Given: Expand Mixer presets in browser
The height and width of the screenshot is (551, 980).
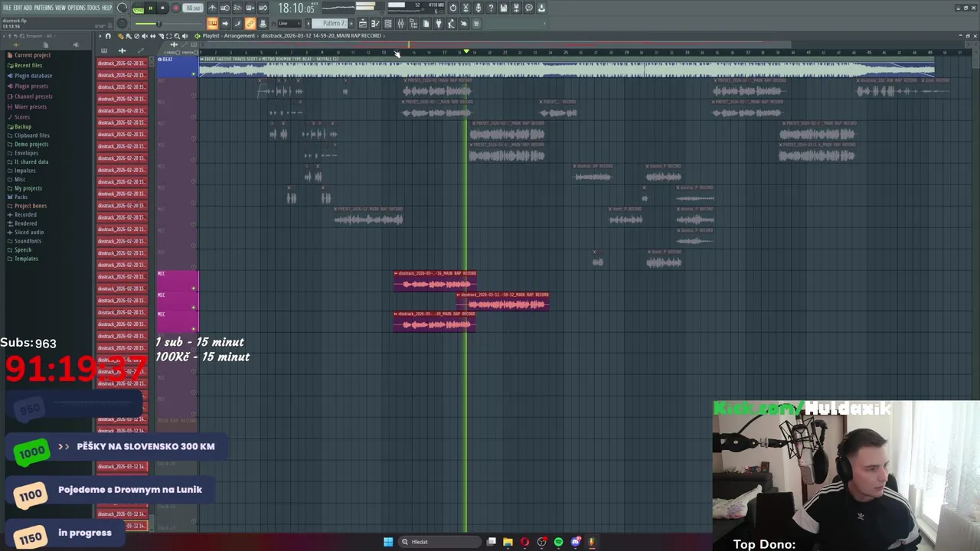Looking at the screenshot, I should [x=31, y=106].
